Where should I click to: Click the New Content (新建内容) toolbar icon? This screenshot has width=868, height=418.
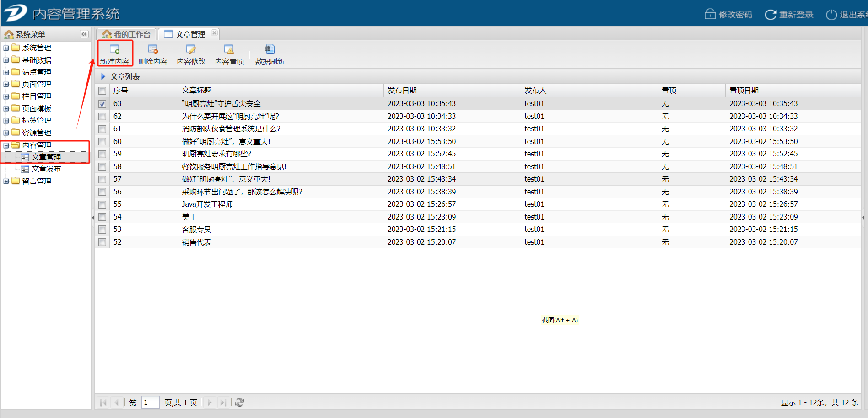pos(114,49)
